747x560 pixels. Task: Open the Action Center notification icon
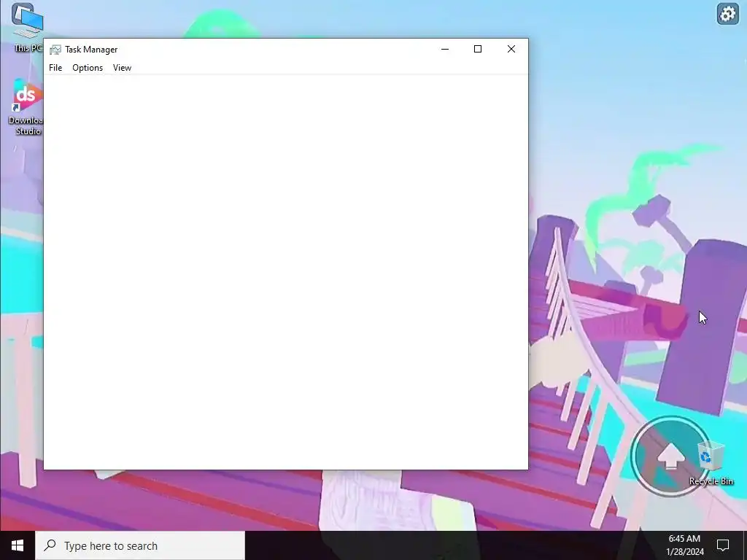point(723,545)
